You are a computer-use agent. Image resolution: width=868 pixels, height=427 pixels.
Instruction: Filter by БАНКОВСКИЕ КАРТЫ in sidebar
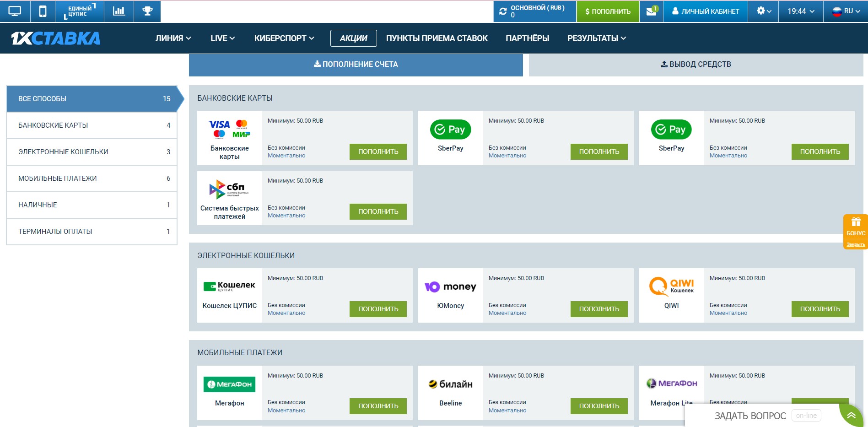pyautogui.click(x=92, y=125)
